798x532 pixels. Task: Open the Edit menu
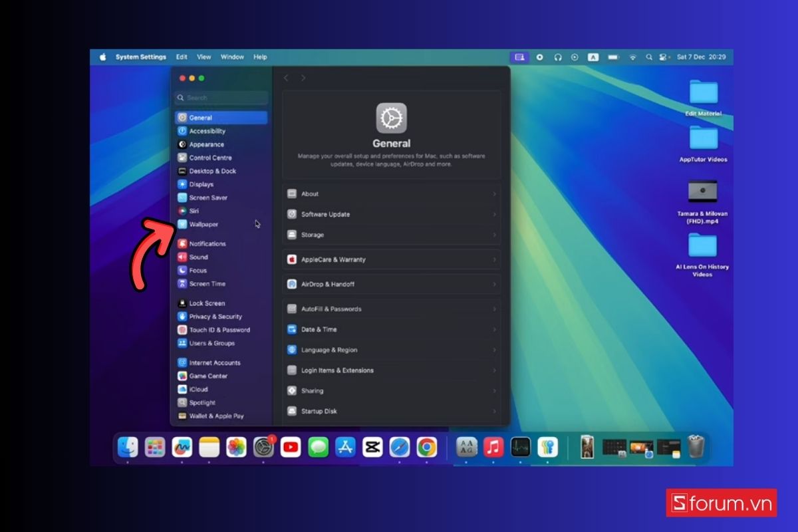pyautogui.click(x=182, y=57)
